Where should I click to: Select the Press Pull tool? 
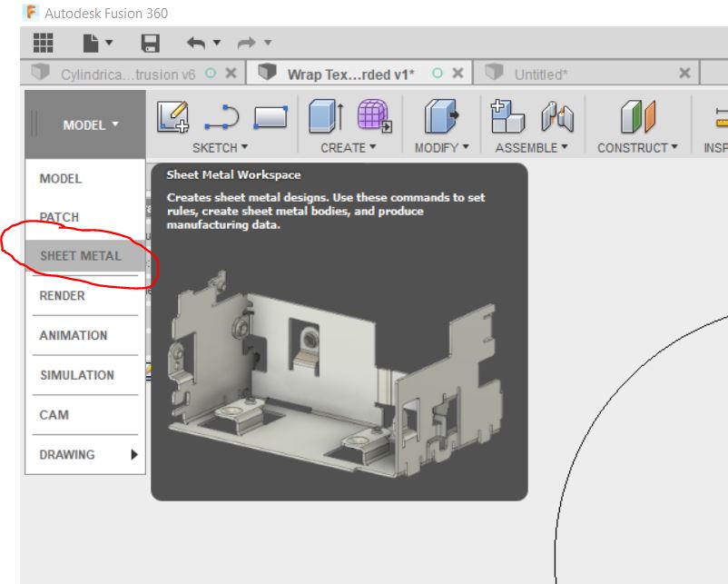(441, 115)
